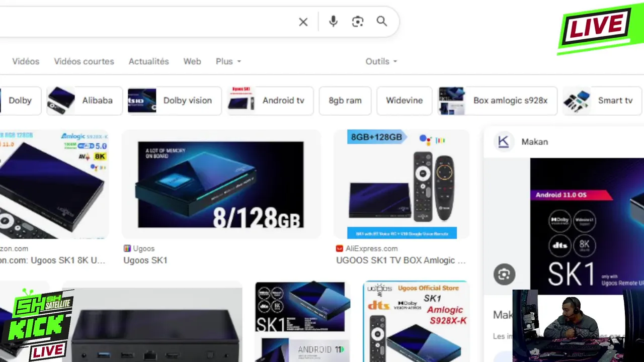Select the Android tv filter chip

(x=271, y=101)
